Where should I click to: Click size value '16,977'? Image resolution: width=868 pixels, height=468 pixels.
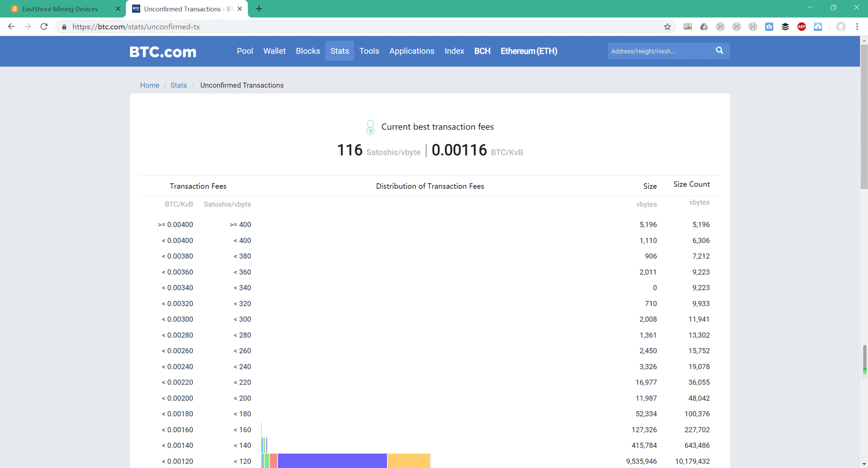click(x=646, y=382)
